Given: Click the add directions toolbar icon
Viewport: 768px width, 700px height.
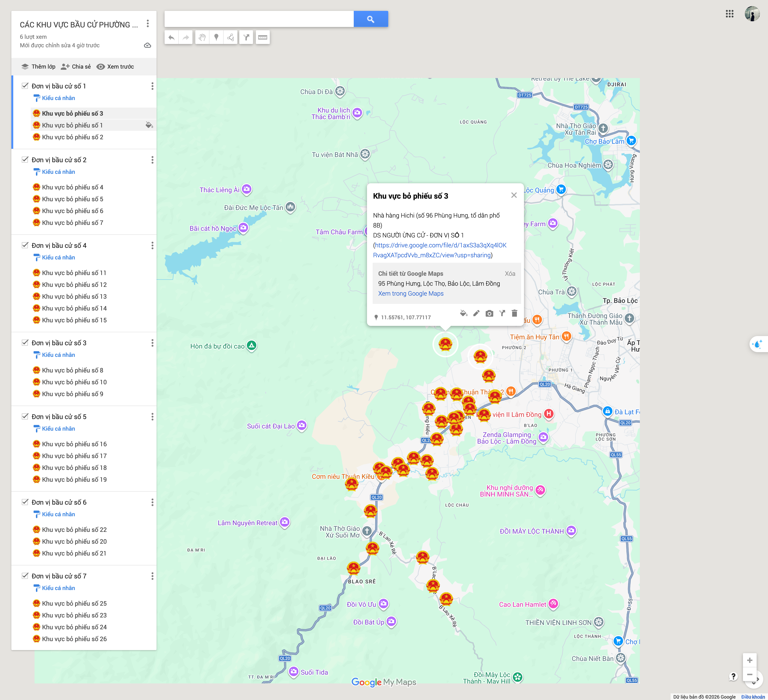Looking at the screenshot, I should coord(246,37).
